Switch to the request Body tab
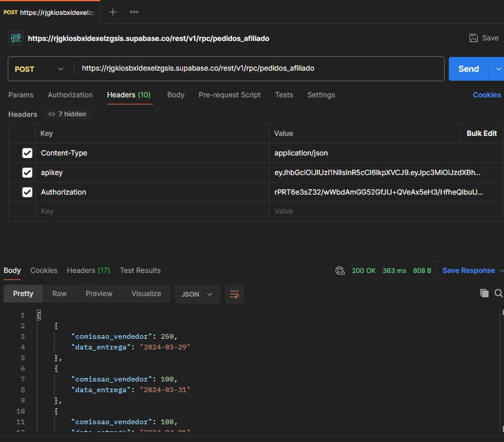The height and width of the screenshot is (442, 504). [x=176, y=95]
